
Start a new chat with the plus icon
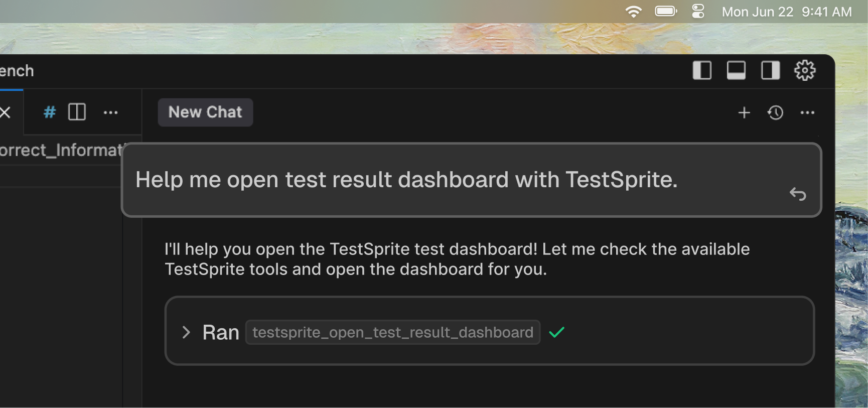coord(744,112)
